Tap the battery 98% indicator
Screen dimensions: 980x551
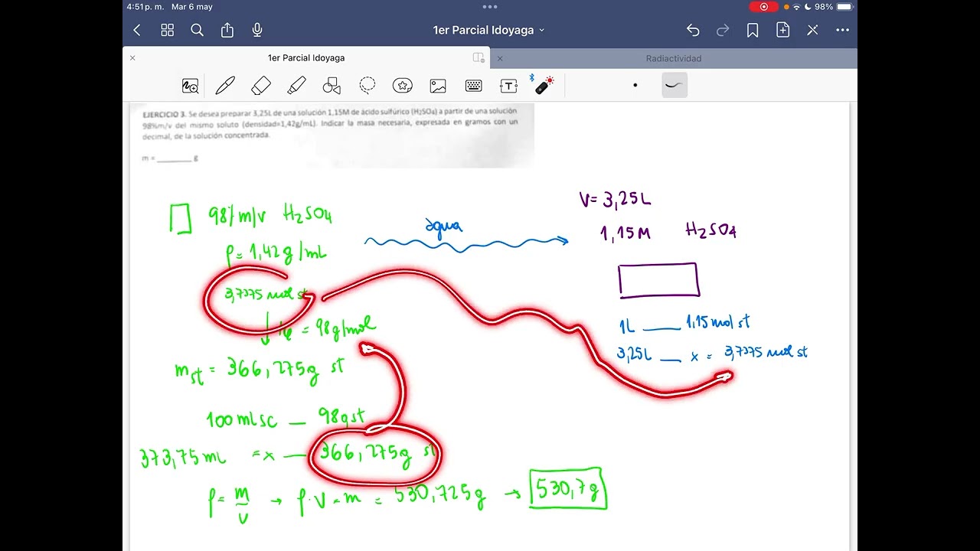pos(835,7)
